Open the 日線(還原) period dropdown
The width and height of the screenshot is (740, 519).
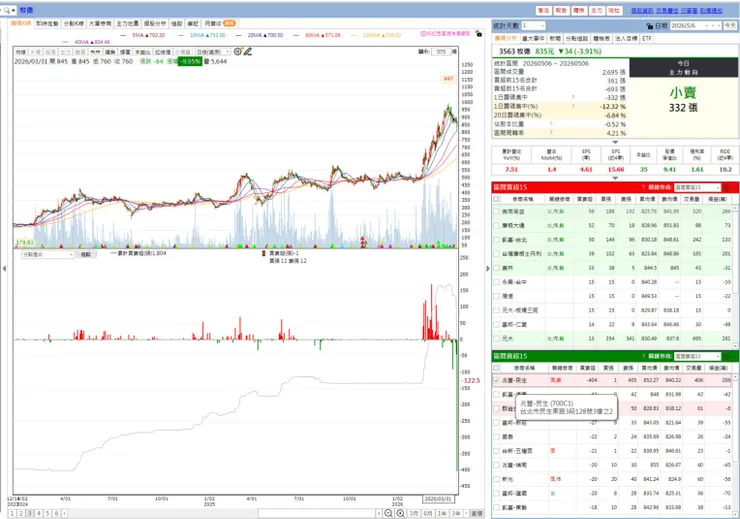click(213, 52)
